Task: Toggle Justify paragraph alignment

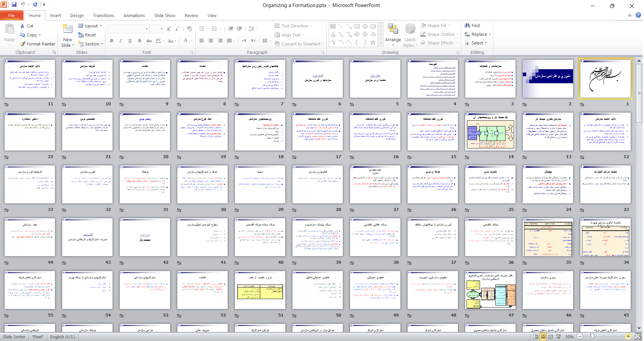Action: 229,41
